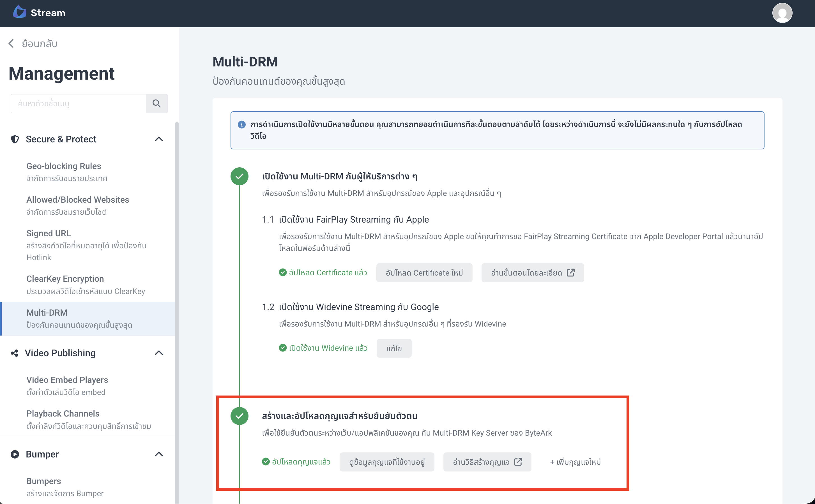This screenshot has width=815, height=504.
Task: Click the green check circle of step one
Action: pos(240,176)
